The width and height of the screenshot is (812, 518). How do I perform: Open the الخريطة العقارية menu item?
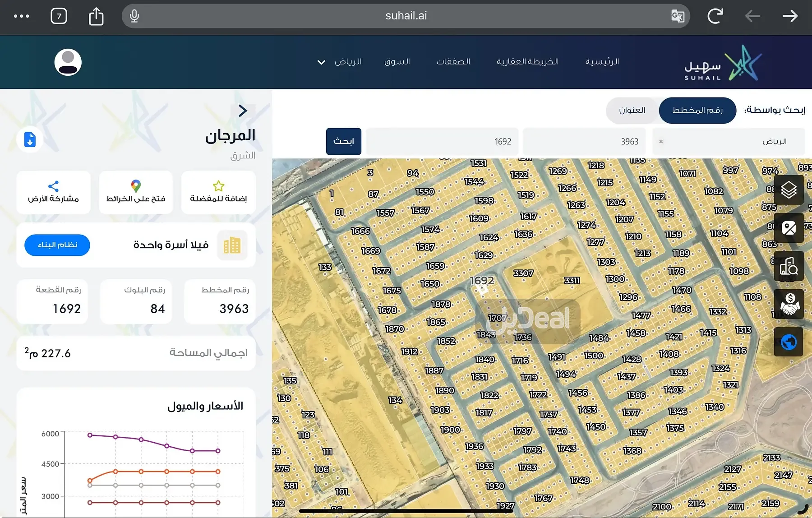point(527,62)
